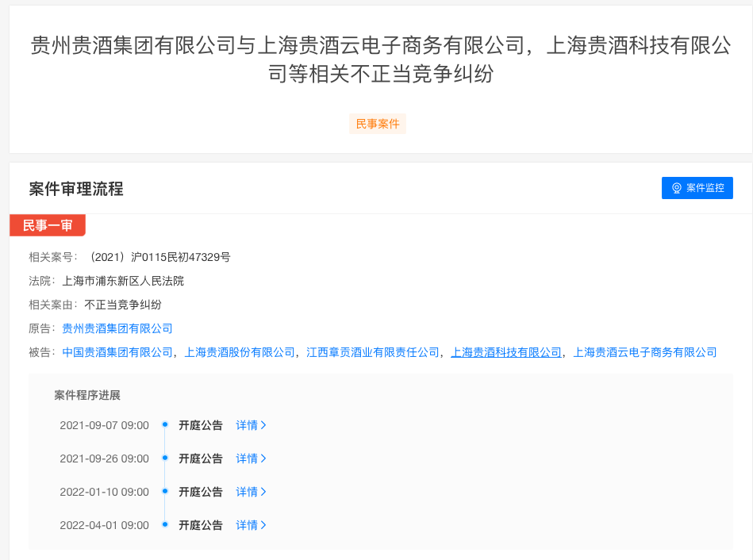Click the location icon in 案件监控 button
The width and height of the screenshot is (753, 560).
677,188
